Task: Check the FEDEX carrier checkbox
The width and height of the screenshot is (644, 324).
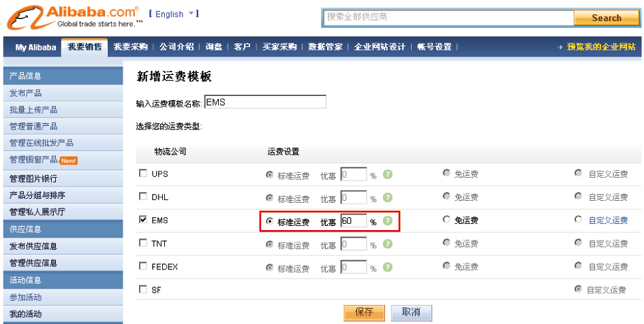Action: (x=143, y=266)
